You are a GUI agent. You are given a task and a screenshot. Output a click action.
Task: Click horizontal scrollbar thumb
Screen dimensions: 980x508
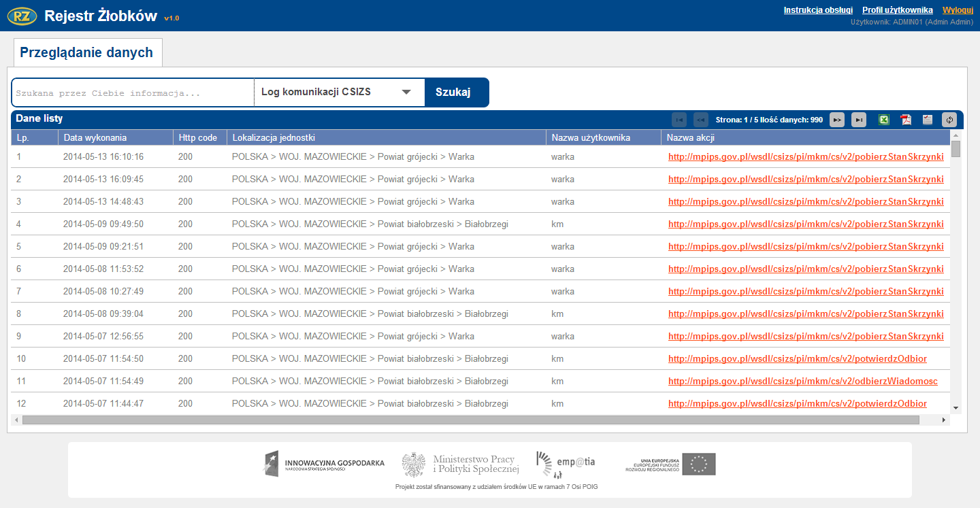471,420
